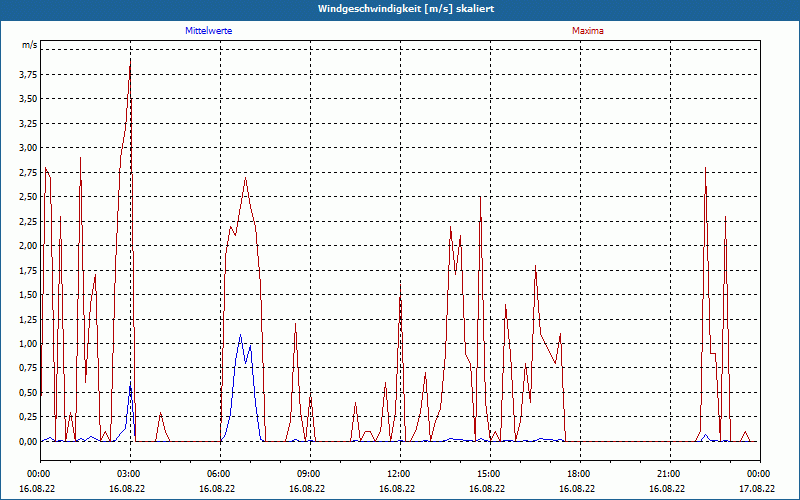The height and width of the screenshot is (500, 800).
Task: Select the 1,00 y-axis value
Action: (28, 344)
